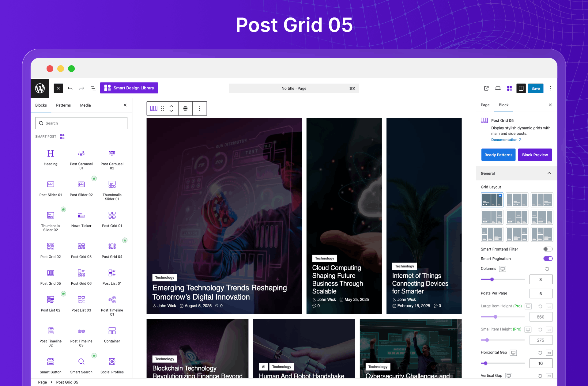Switch to the Page settings tab
588x386 pixels.
tap(485, 105)
